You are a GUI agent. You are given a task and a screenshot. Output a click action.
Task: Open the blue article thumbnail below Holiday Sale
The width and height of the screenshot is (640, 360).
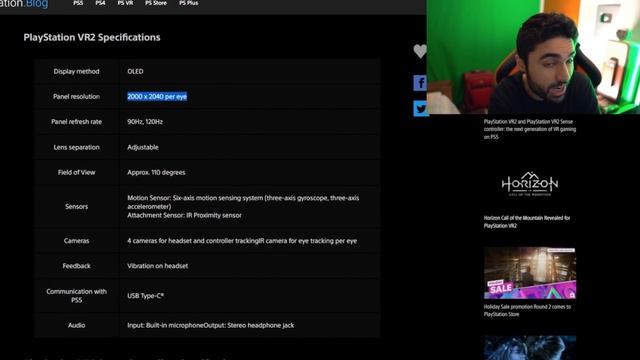pyautogui.click(x=530, y=348)
